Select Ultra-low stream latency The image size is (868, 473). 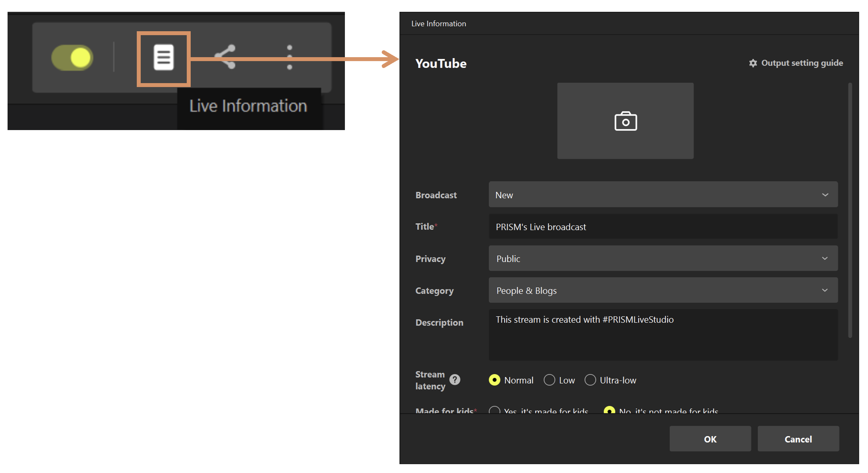click(x=590, y=380)
